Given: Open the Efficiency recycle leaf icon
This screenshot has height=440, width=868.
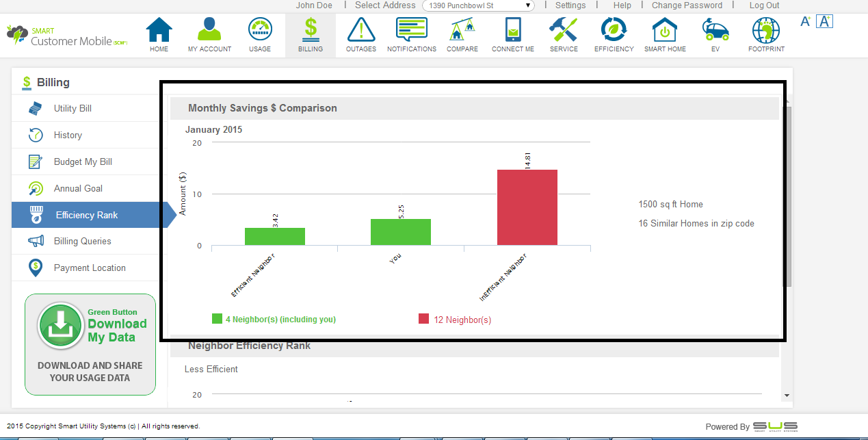Looking at the screenshot, I should pyautogui.click(x=614, y=31).
